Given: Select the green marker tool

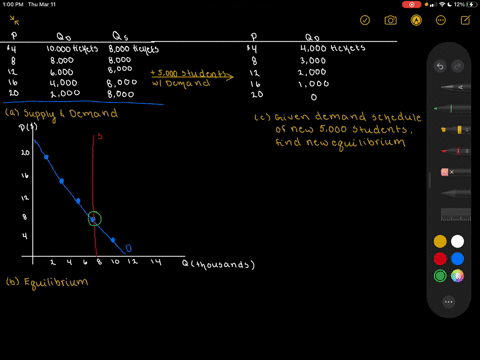Looking at the screenshot, I should [x=452, y=108].
